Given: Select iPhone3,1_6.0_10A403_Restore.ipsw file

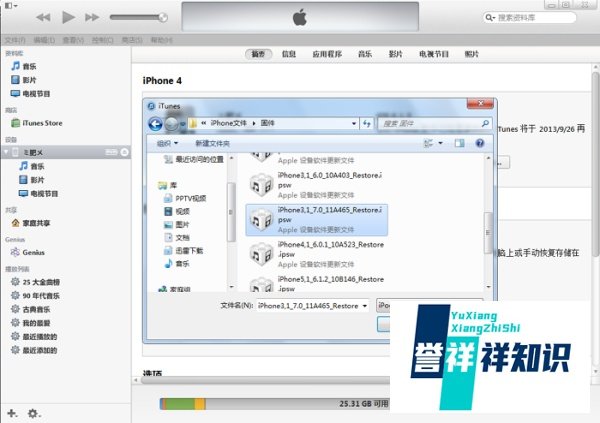Looking at the screenshot, I should [316, 185].
